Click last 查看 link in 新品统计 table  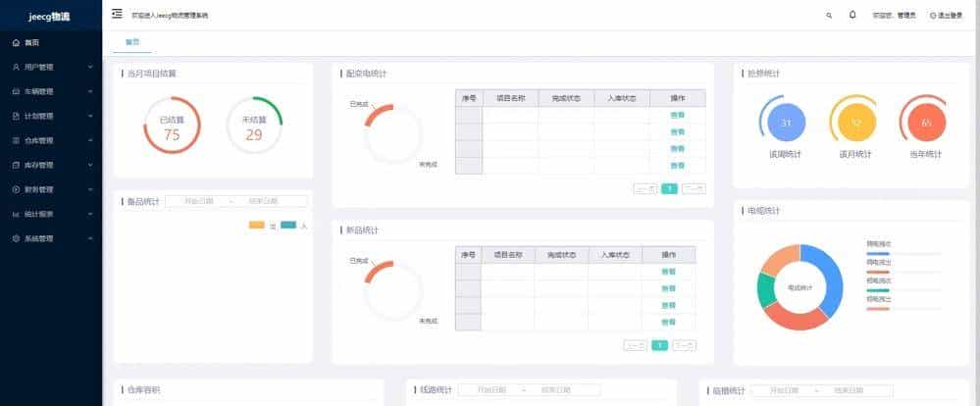coord(669,323)
